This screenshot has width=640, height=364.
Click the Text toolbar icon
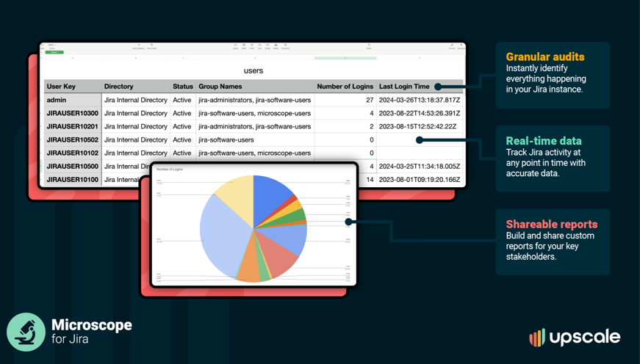[x=259, y=46]
